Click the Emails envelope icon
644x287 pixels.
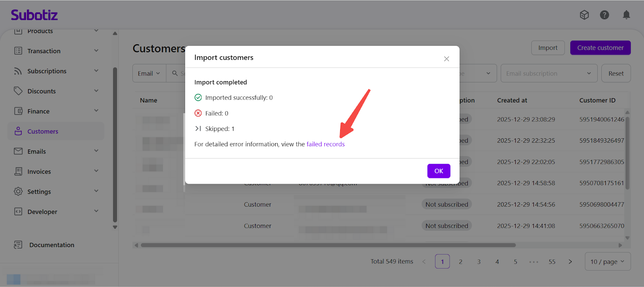(x=18, y=152)
